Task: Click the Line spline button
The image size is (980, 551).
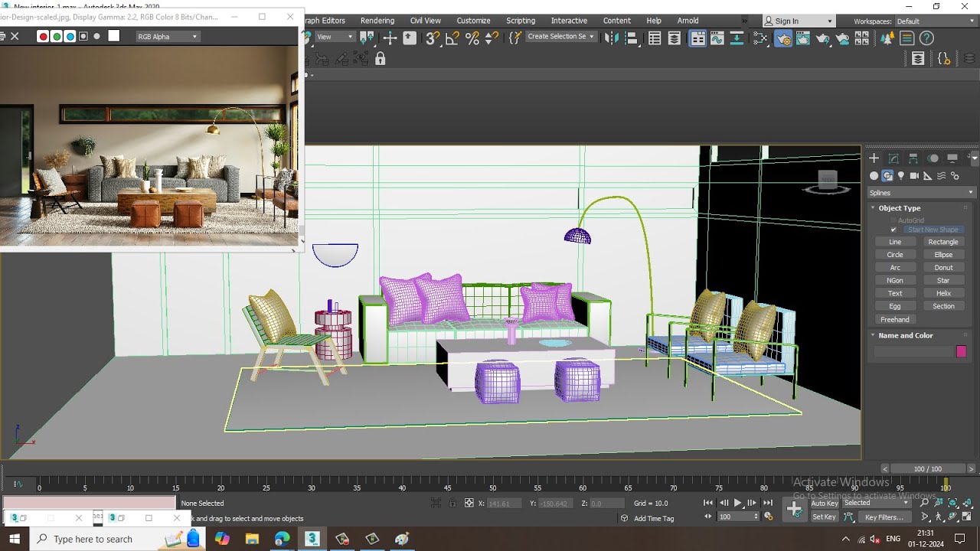Action: pos(895,242)
